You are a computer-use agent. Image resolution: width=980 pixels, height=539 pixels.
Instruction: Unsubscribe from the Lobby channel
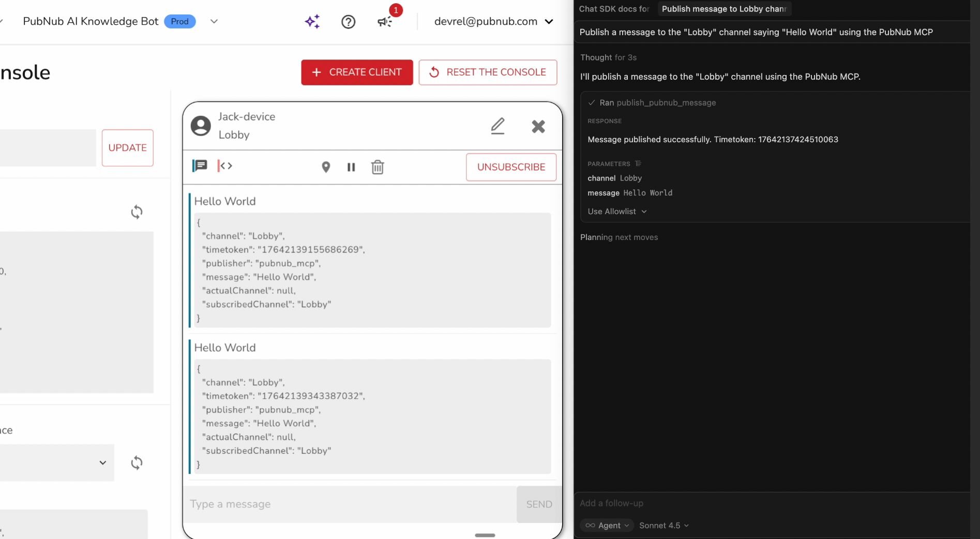(x=510, y=167)
